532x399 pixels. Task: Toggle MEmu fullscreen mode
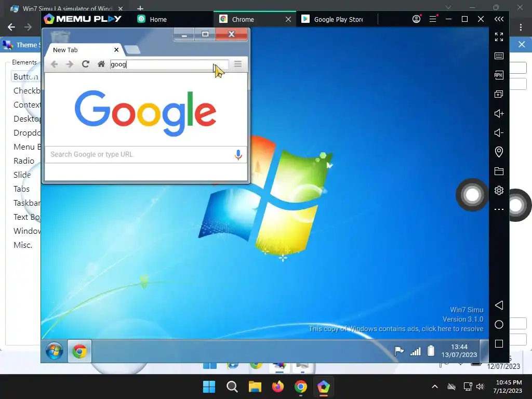point(499,37)
